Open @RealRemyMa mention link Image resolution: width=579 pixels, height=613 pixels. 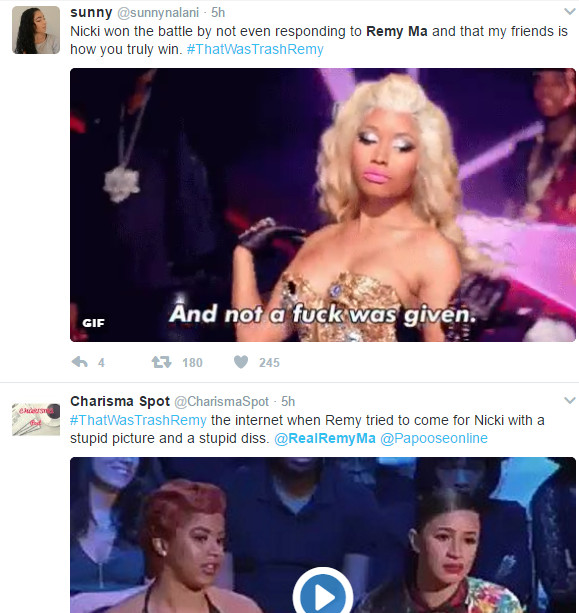point(325,438)
